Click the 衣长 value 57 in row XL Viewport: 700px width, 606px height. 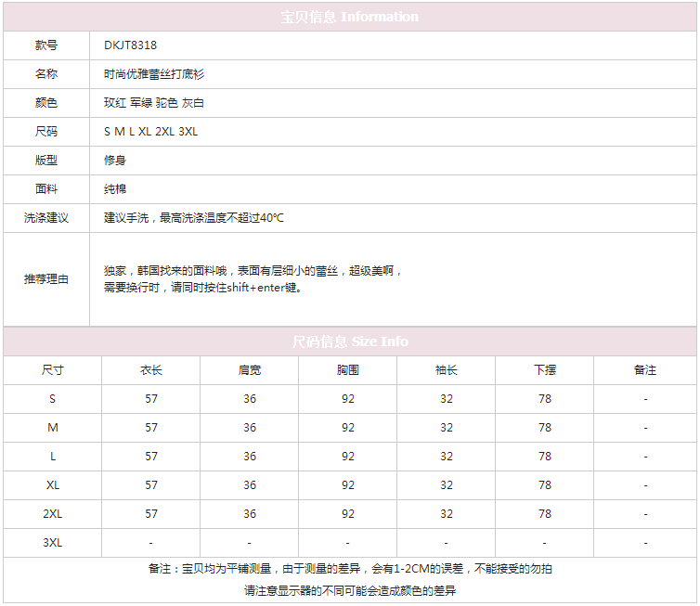point(151,485)
